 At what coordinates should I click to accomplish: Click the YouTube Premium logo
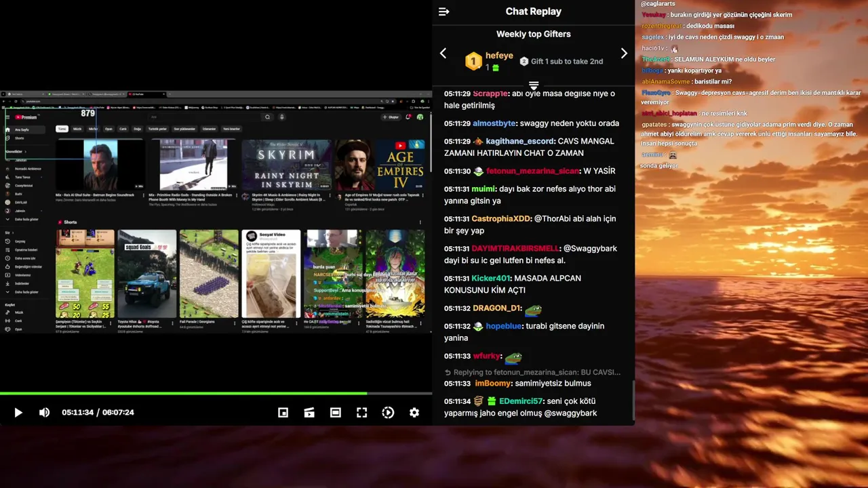point(26,117)
